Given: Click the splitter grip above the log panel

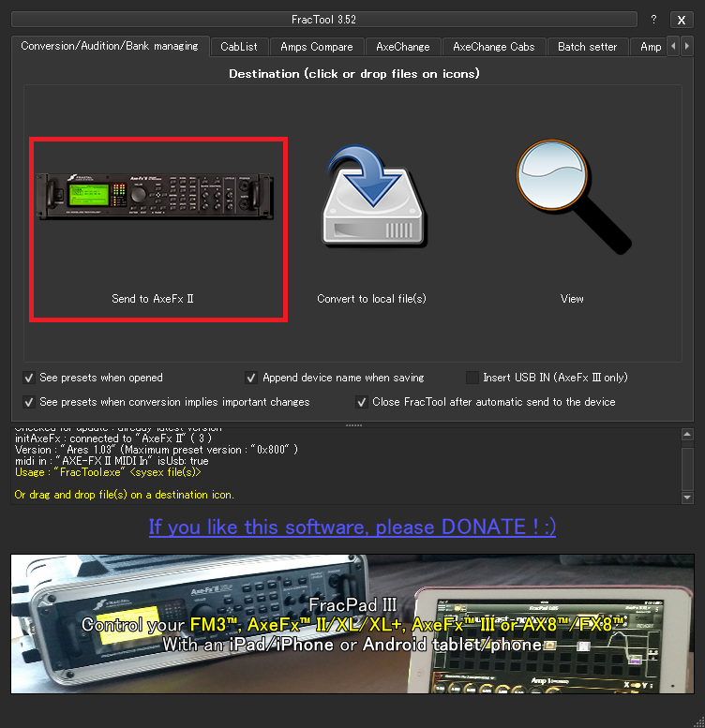Looking at the screenshot, I should (353, 425).
